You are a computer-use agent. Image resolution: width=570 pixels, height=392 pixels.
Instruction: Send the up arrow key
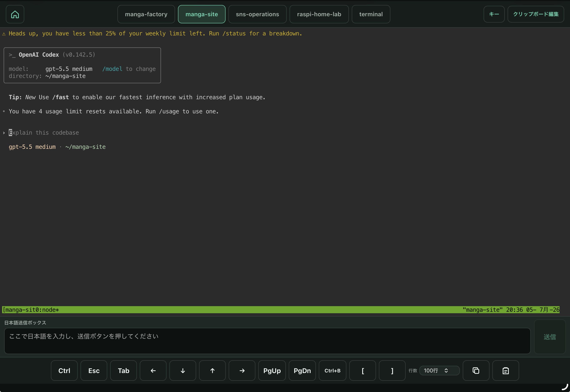212,371
